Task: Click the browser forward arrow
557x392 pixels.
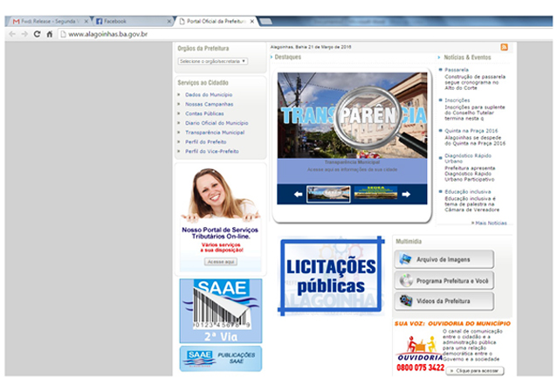Action: (24, 34)
